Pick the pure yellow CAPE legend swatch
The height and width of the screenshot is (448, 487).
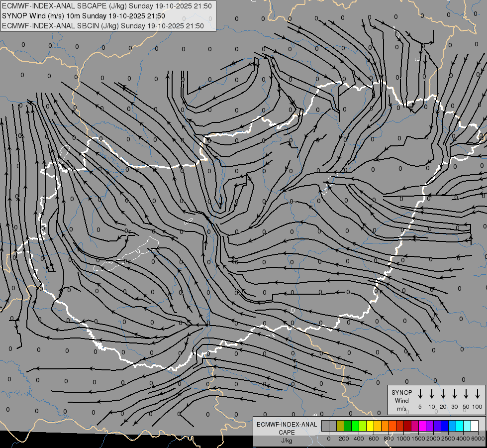(x=370, y=426)
